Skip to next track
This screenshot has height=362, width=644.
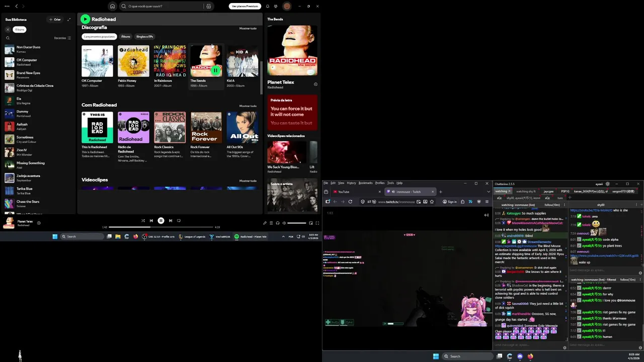pyautogui.click(x=171, y=221)
